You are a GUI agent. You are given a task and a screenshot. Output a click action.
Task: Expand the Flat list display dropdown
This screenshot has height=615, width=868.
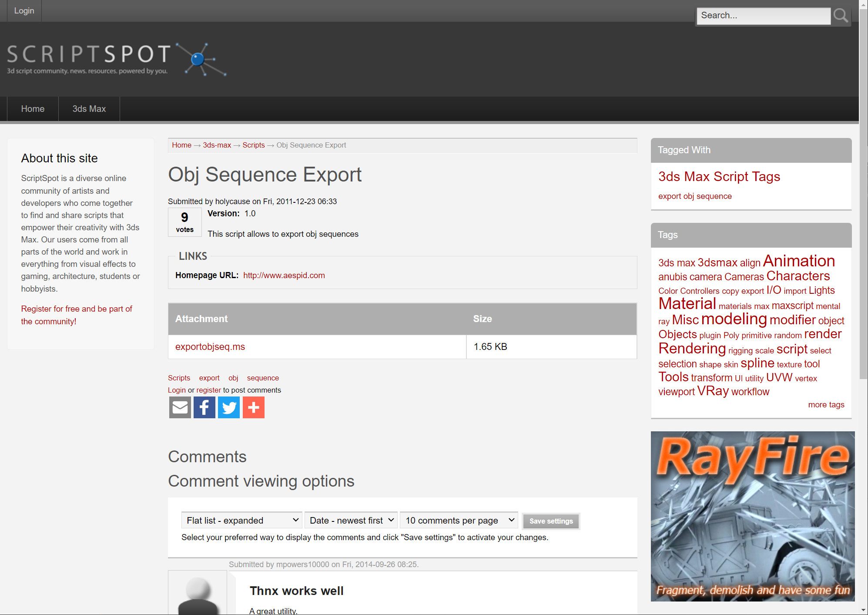pos(241,521)
